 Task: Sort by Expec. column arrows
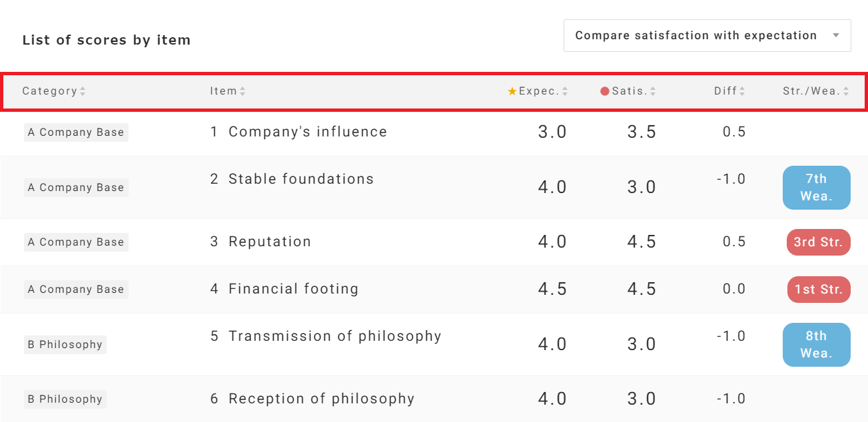point(565,92)
